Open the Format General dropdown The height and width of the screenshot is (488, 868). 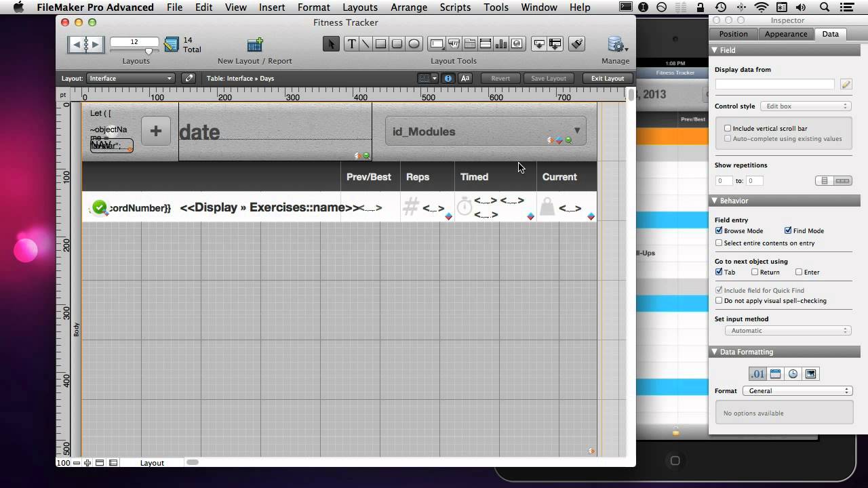797,391
